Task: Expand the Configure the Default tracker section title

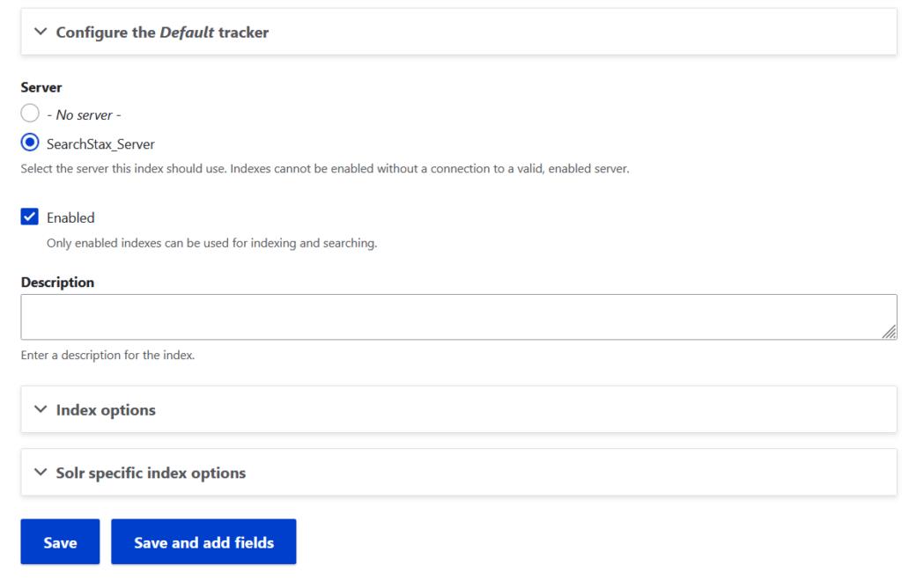Action: tap(162, 33)
